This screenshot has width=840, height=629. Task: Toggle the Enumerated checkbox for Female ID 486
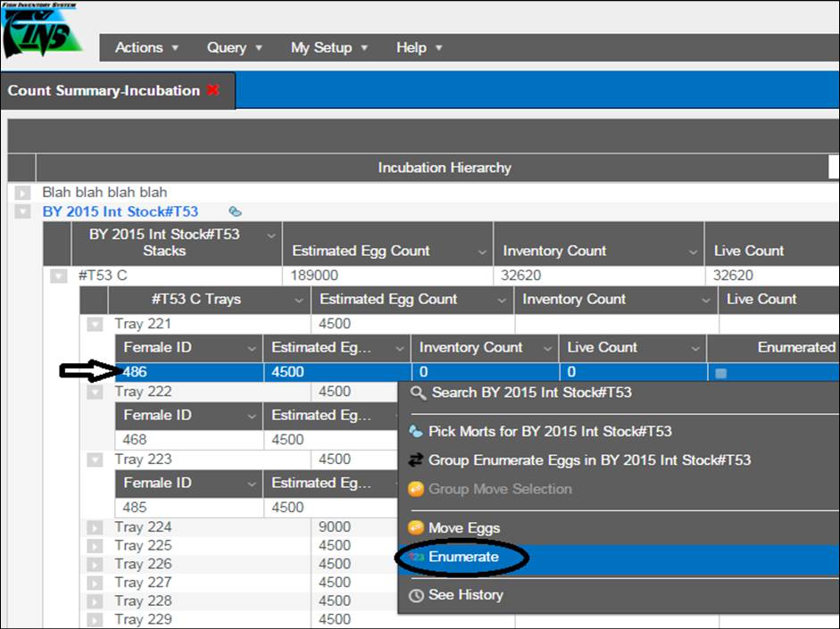(x=720, y=373)
